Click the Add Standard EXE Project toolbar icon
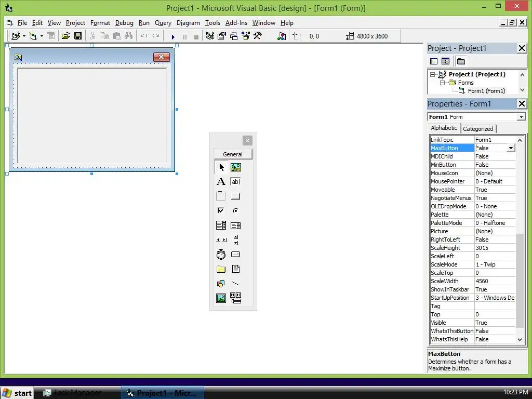 pos(16,36)
